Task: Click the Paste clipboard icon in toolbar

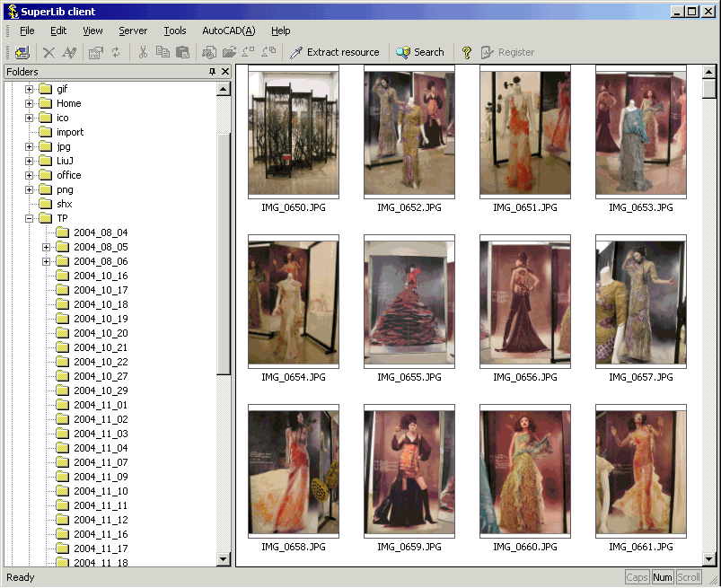Action: coord(182,52)
